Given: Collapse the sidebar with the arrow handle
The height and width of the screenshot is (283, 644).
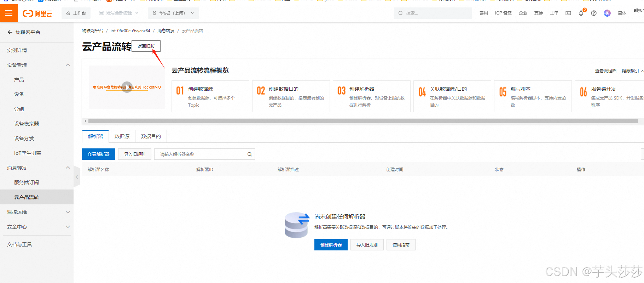Looking at the screenshot, I should (77, 177).
